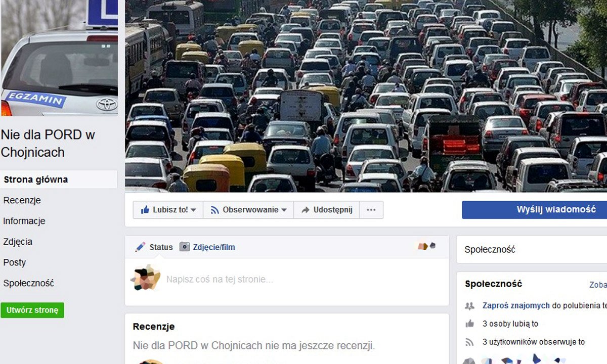The image size is (607, 364).
Task: Open the three-dots more options button
Action: (371, 210)
